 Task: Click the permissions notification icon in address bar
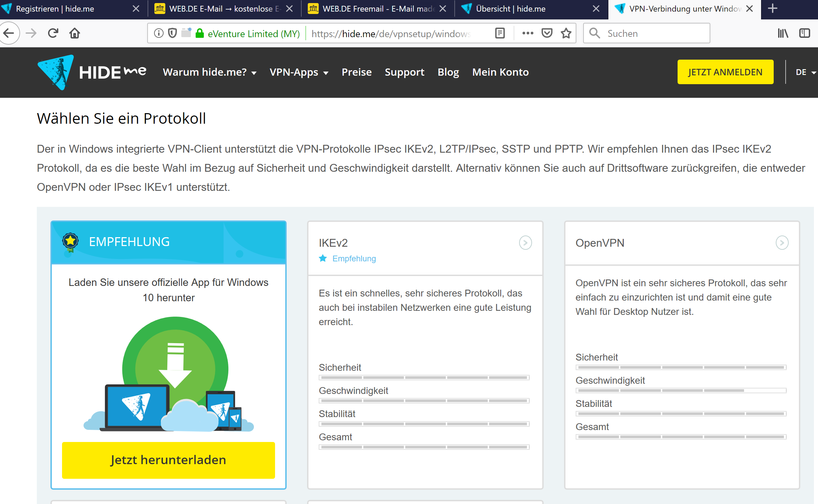click(x=186, y=33)
